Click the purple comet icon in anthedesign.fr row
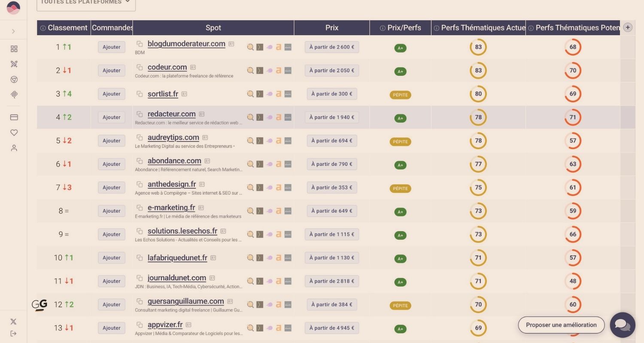 [x=269, y=187]
